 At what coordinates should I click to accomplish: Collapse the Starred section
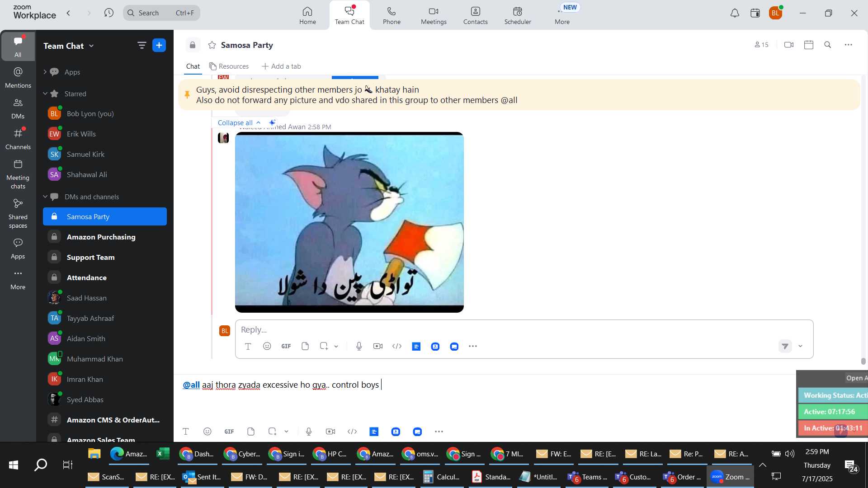(45, 94)
